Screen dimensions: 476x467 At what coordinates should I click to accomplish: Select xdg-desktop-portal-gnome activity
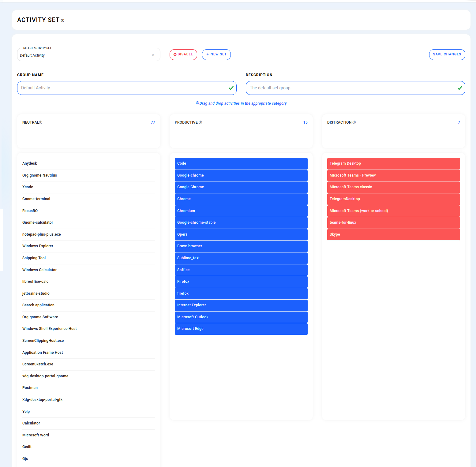point(89,376)
